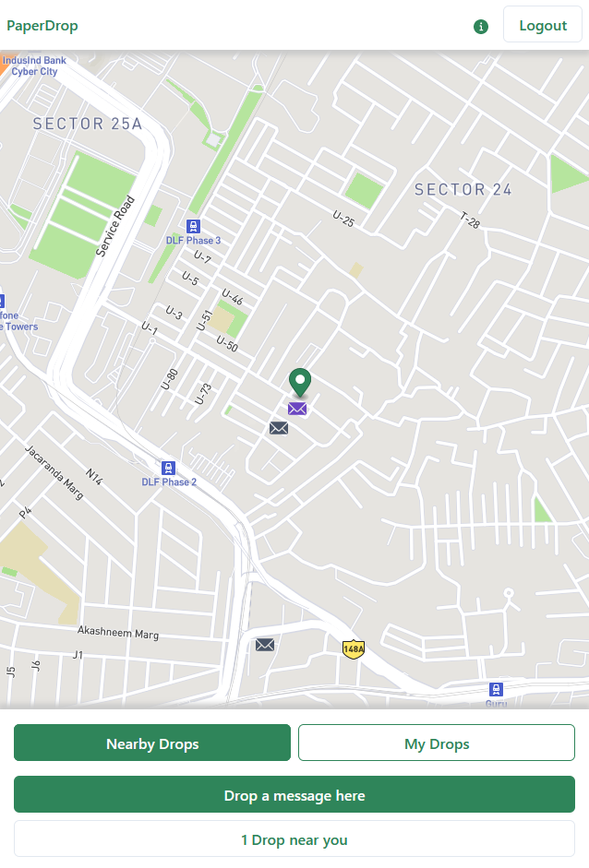
Task: Open the PaperDrop home logo link
Action: (x=42, y=26)
